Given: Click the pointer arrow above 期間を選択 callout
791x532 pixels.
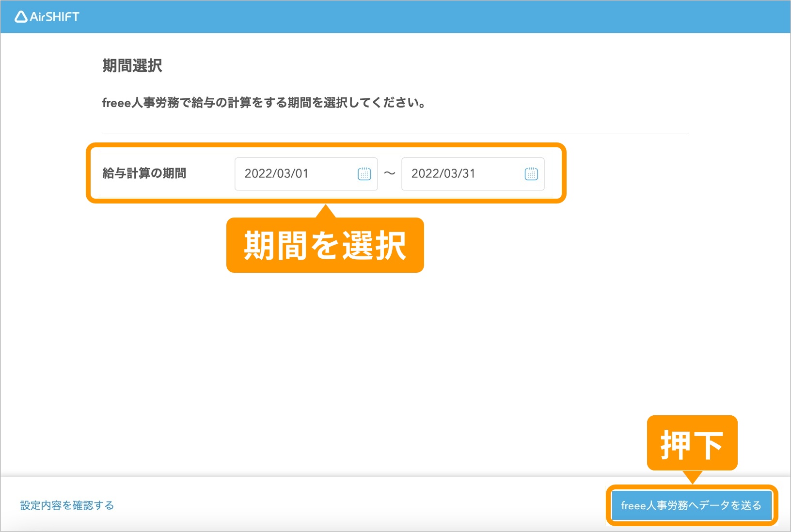Looking at the screenshot, I should pyautogui.click(x=326, y=211).
